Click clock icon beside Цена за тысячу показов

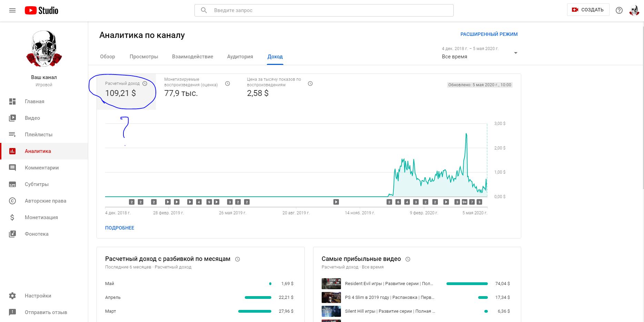(310, 84)
